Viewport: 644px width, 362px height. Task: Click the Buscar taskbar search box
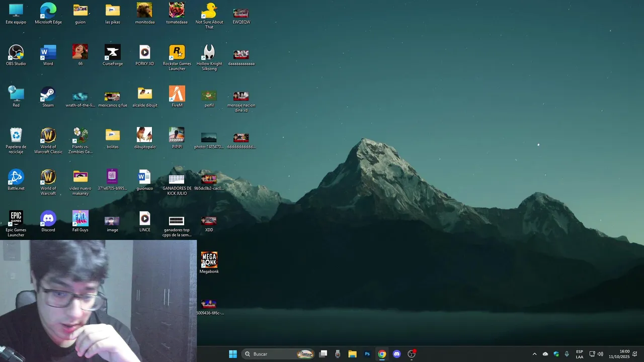(x=278, y=354)
